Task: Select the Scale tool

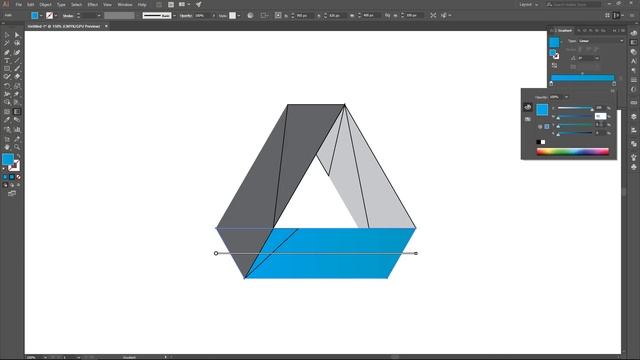Action: pyautogui.click(x=17, y=86)
